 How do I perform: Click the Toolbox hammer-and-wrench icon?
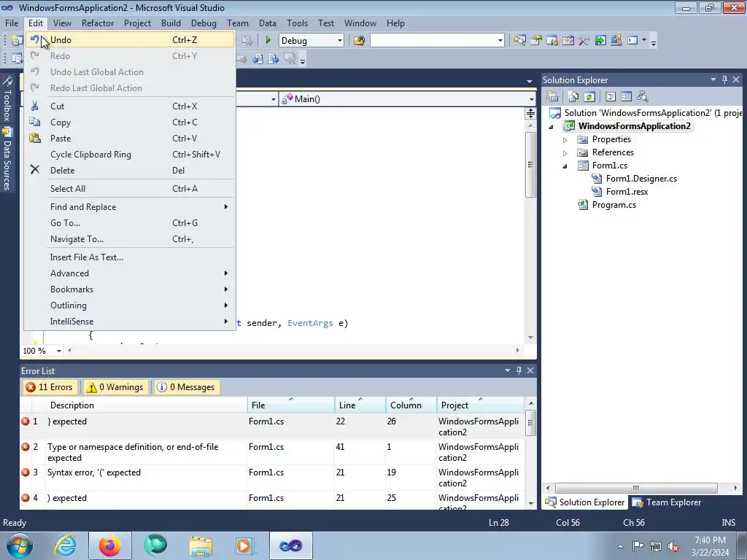point(584,41)
